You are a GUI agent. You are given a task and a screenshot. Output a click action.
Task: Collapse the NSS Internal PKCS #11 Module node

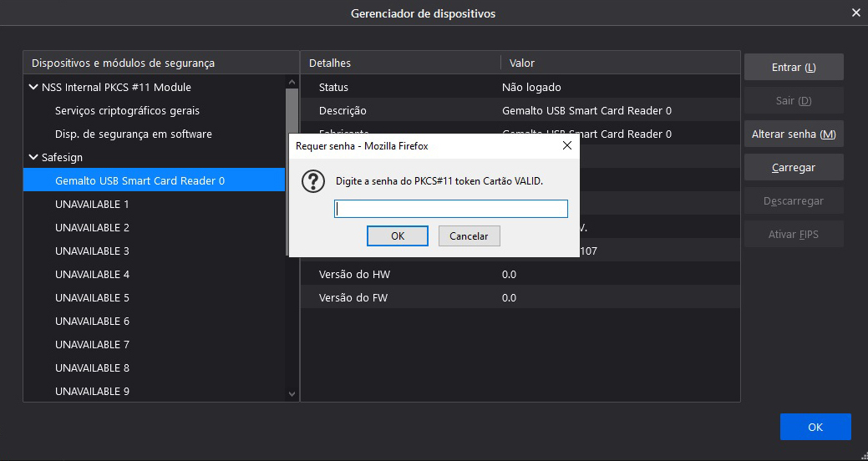click(33, 87)
